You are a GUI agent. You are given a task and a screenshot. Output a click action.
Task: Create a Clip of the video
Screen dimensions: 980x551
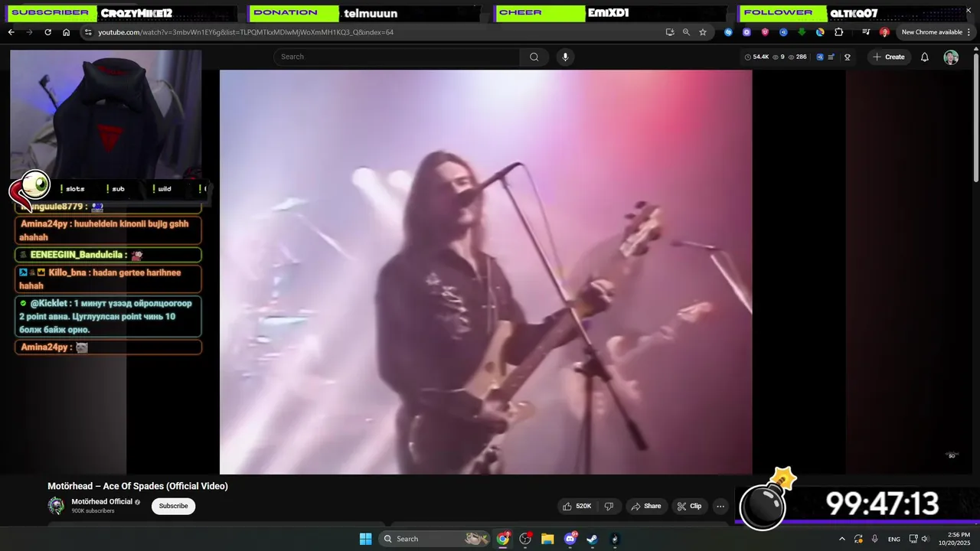(x=689, y=506)
